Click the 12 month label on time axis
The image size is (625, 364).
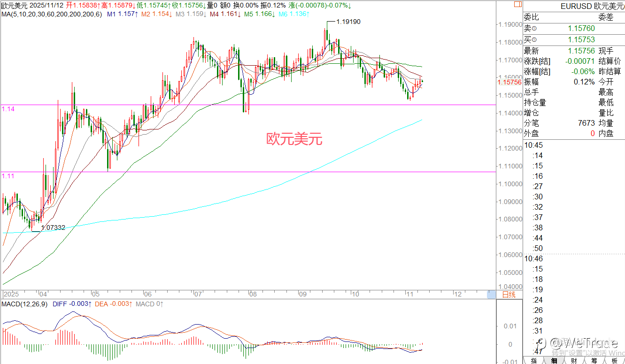click(x=458, y=295)
